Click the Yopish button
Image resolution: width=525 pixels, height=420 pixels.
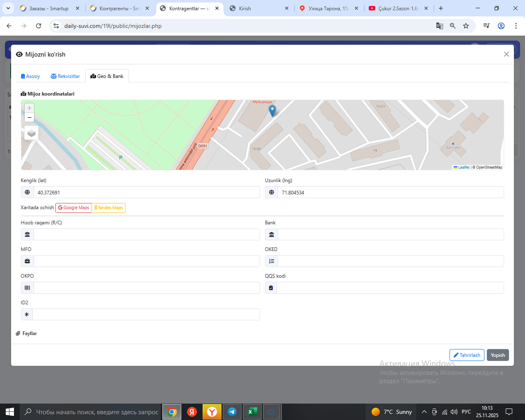pos(498,355)
